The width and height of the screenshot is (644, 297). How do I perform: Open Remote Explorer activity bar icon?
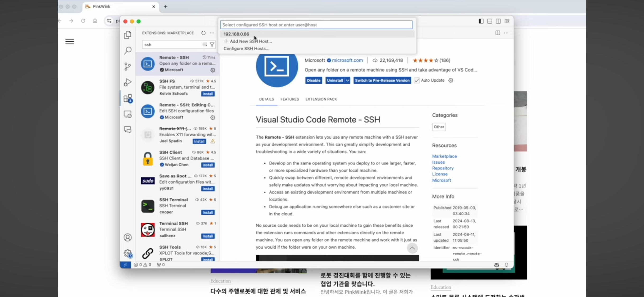(x=128, y=114)
